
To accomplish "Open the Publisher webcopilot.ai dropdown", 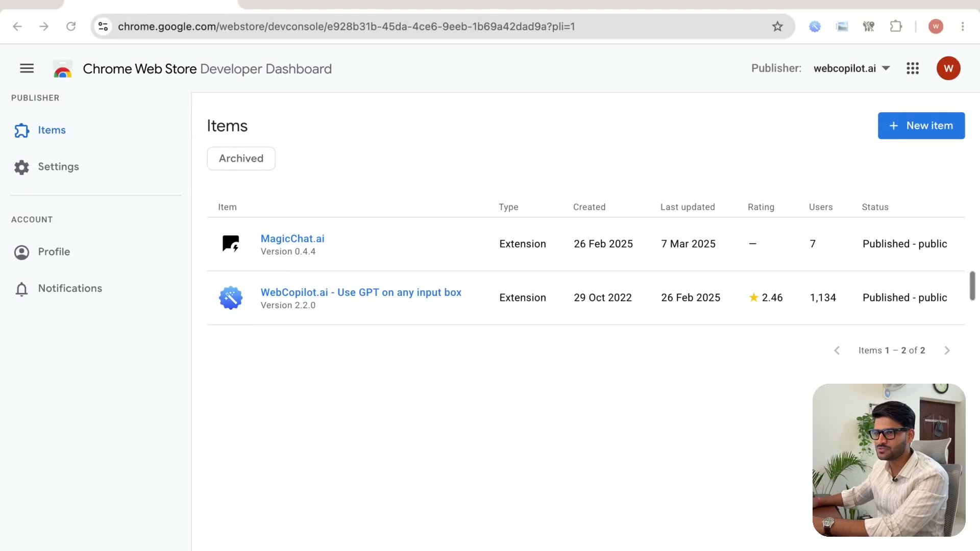I will click(851, 68).
